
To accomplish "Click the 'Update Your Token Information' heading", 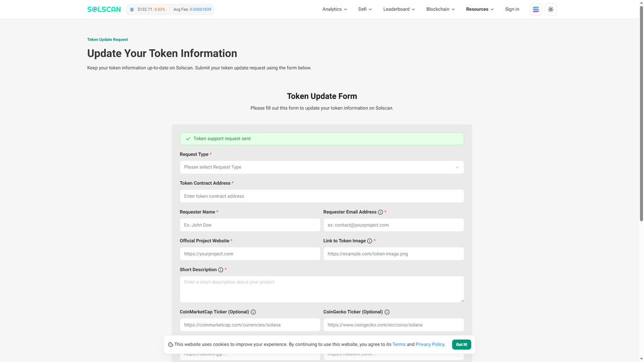I will click(162, 54).
